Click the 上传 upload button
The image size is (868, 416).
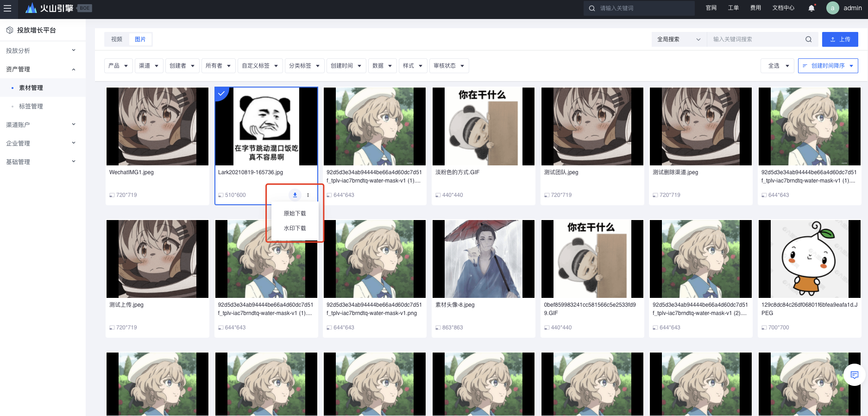[840, 39]
